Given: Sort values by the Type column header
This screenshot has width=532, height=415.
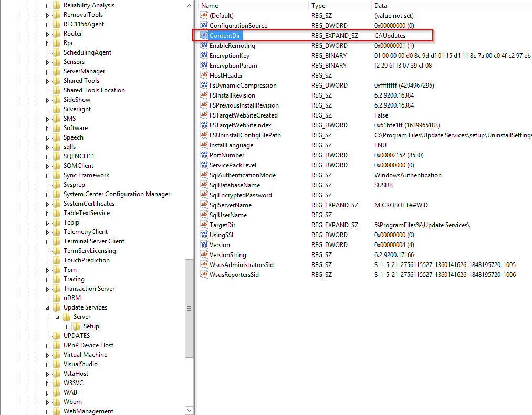Looking at the screenshot, I should tap(340, 5).
